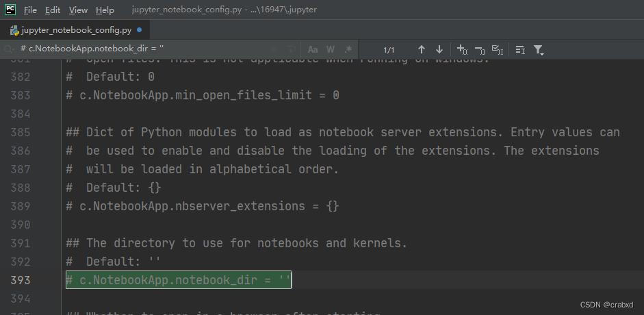This screenshot has width=644, height=315.
Task: Toggle Match Case (Aa) search option
Action: (x=313, y=50)
